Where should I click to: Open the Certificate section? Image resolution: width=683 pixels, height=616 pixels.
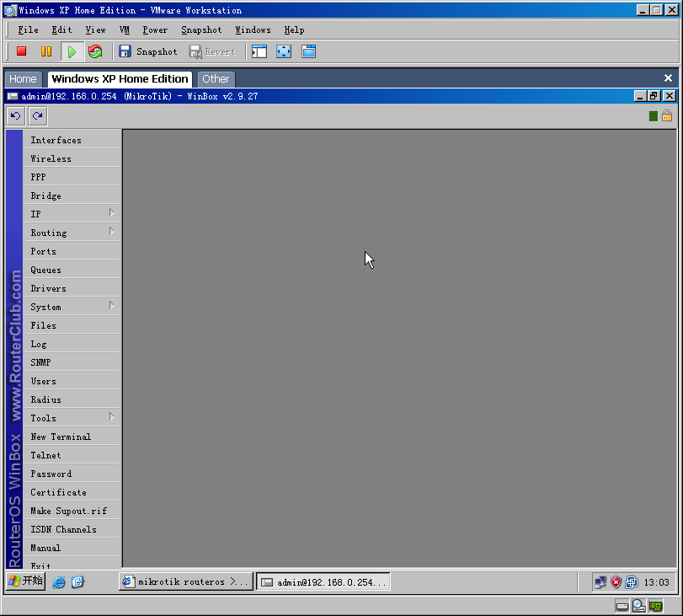72,492
